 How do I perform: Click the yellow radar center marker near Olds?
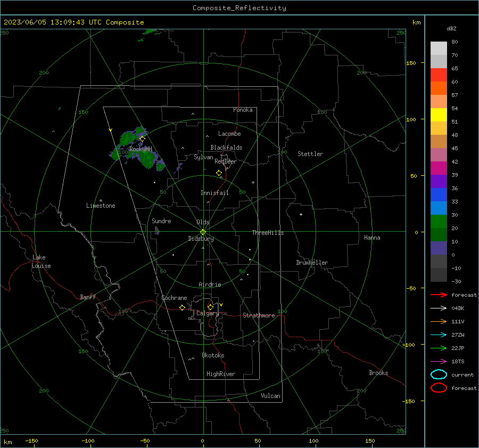pyautogui.click(x=203, y=232)
